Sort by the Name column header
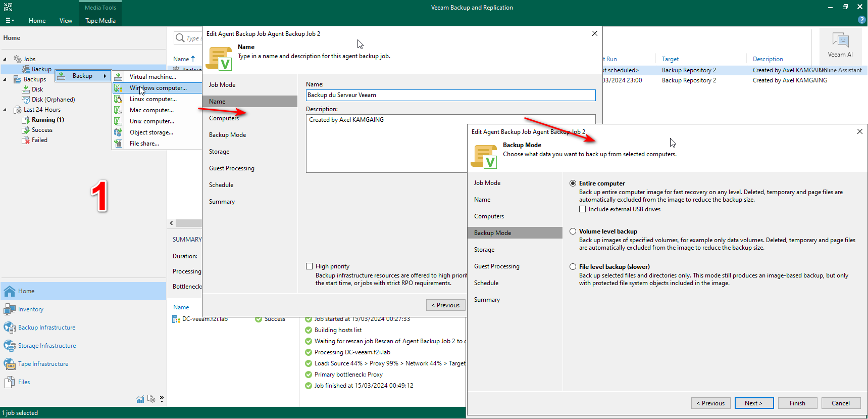 [184, 59]
